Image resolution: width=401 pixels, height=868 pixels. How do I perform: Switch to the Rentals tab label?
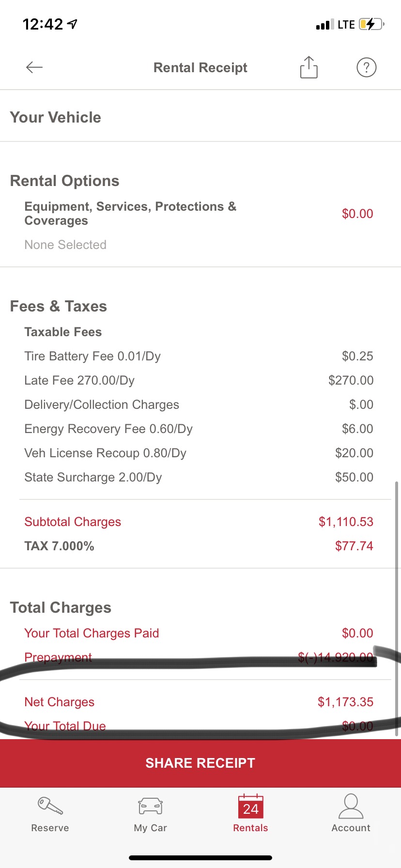250,828
